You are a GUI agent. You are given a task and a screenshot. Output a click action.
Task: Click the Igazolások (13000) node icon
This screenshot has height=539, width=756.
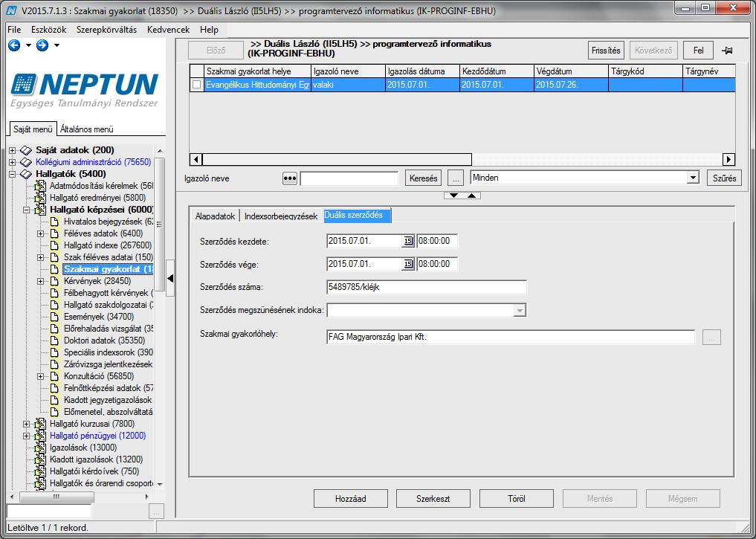40,448
